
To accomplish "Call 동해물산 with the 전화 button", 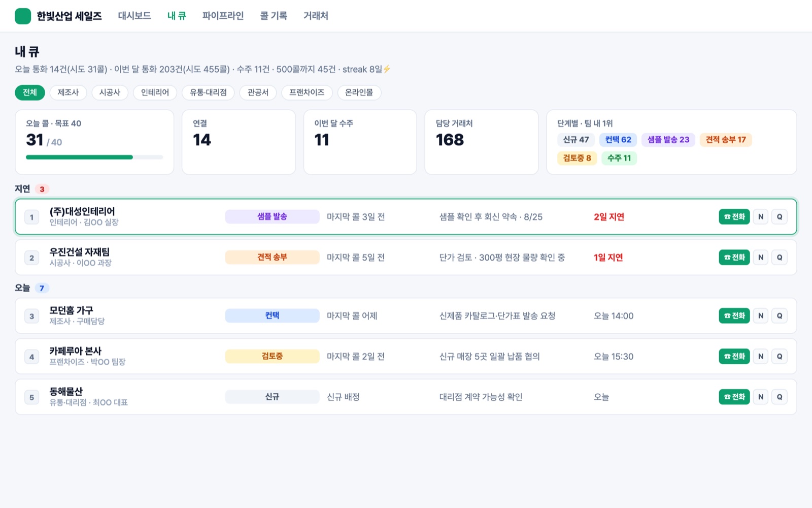I will 734,397.
